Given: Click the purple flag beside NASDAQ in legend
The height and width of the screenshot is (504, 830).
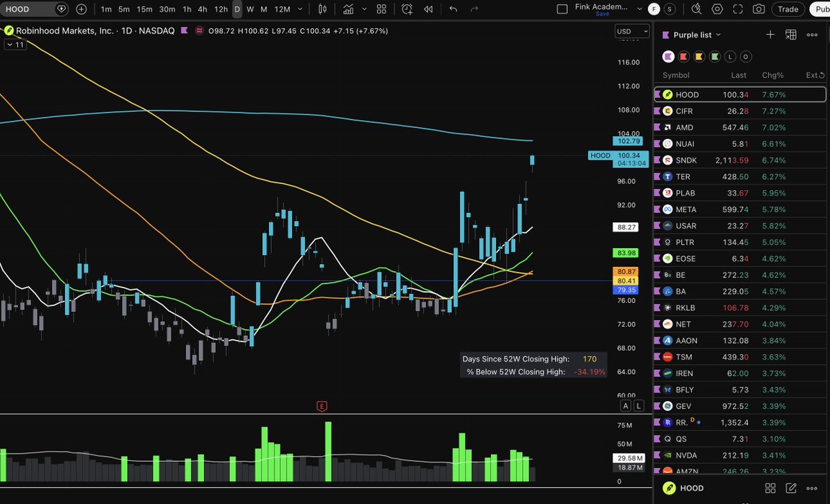Looking at the screenshot, I should [x=184, y=31].
